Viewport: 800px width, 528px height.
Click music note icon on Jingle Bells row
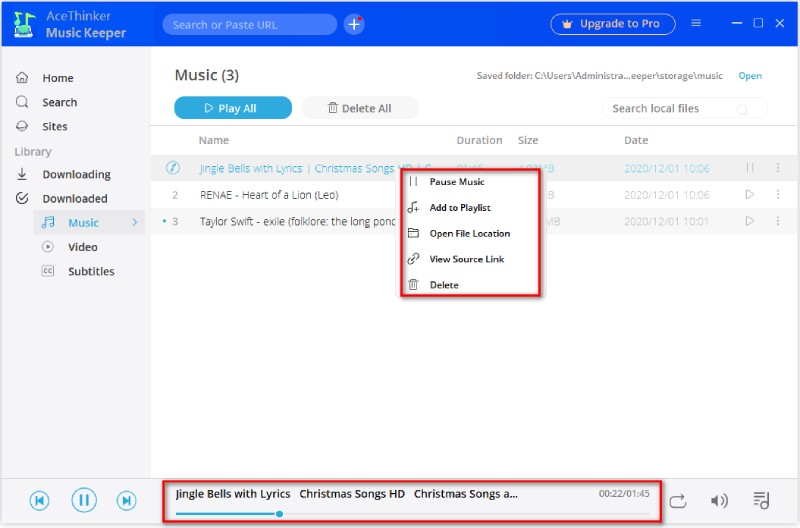pyautogui.click(x=173, y=168)
